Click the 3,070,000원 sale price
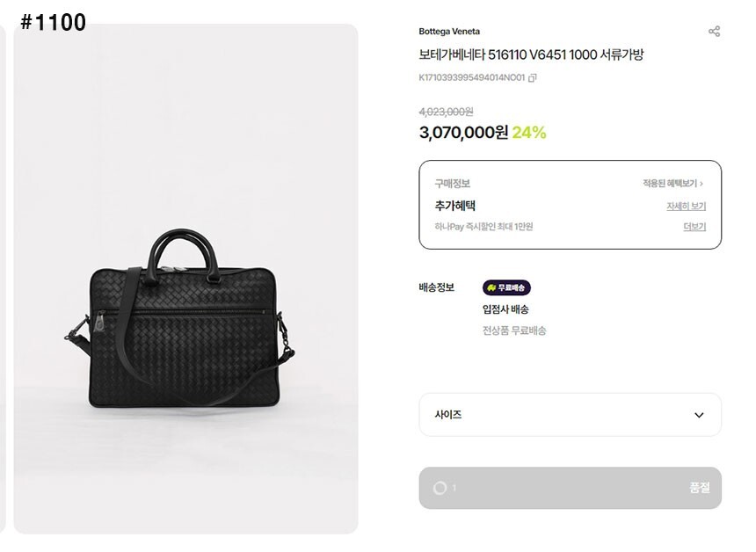The image size is (756, 552). tap(464, 132)
